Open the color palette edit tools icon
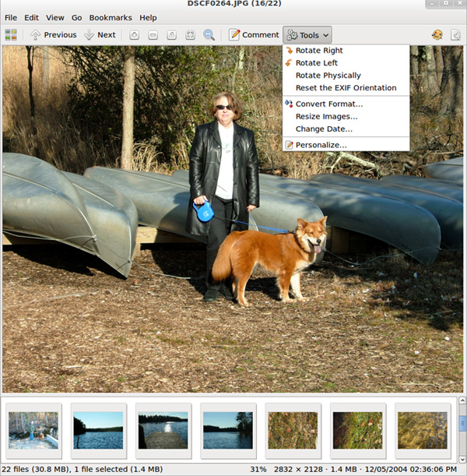 click(437, 35)
